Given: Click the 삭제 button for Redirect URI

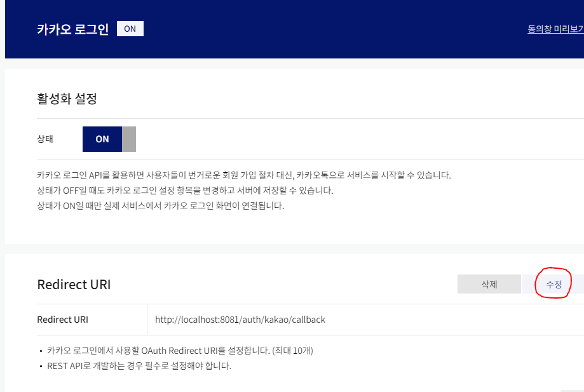Looking at the screenshot, I should tap(489, 284).
